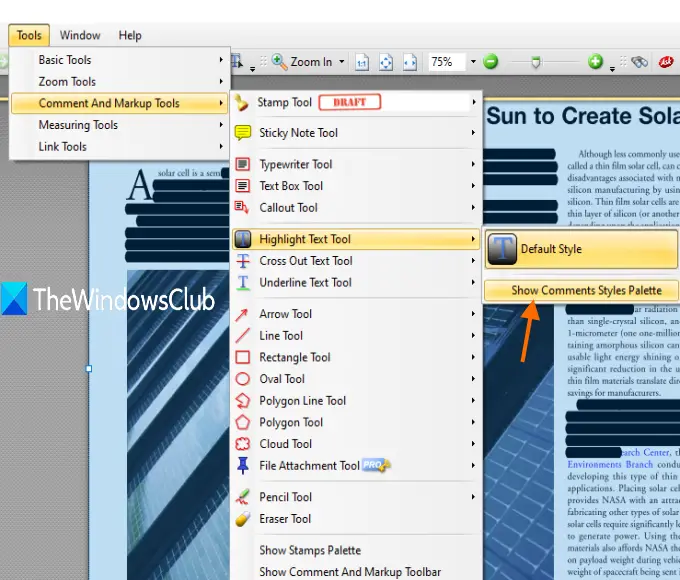Select the Eraser Tool entry
680x580 pixels.
[356, 519]
